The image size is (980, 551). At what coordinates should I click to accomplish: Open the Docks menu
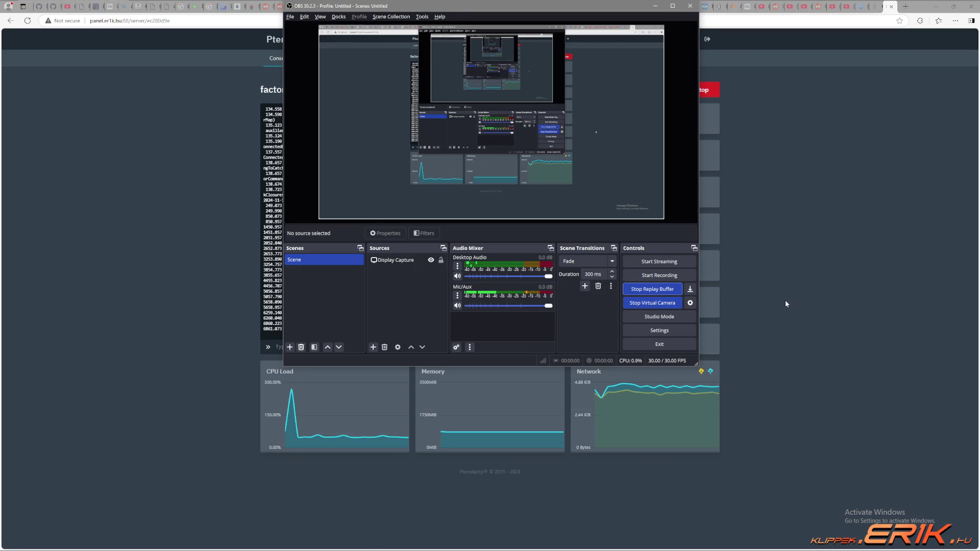coord(338,16)
